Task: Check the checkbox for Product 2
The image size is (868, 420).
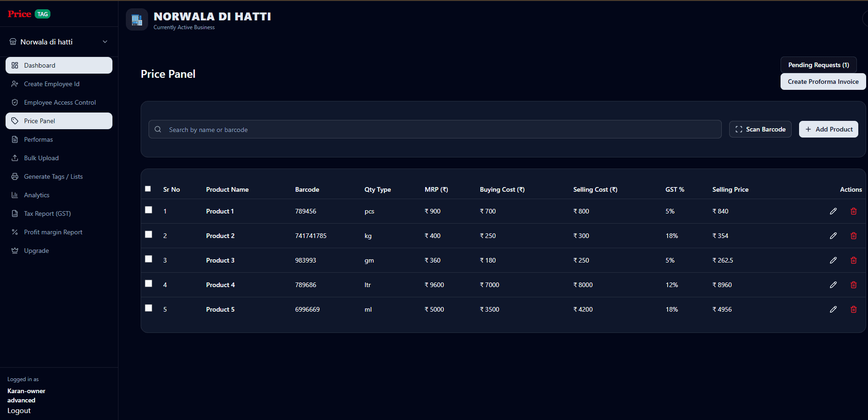Action: click(x=149, y=234)
